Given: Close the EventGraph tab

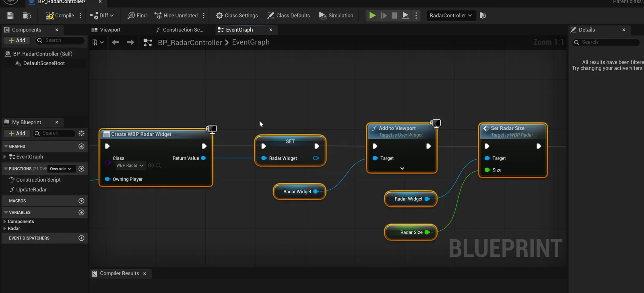Looking at the screenshot, I should 271,30.
